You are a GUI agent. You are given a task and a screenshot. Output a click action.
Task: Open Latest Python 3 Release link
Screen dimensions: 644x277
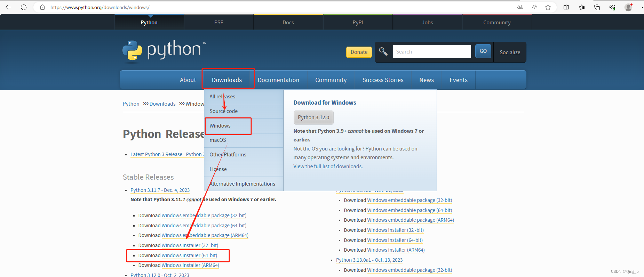point(167,154)
